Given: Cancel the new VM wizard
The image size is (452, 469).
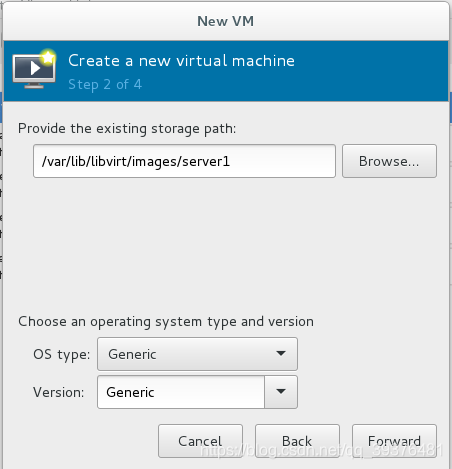Looking at the screenshot, I should (x=200, y=441).
